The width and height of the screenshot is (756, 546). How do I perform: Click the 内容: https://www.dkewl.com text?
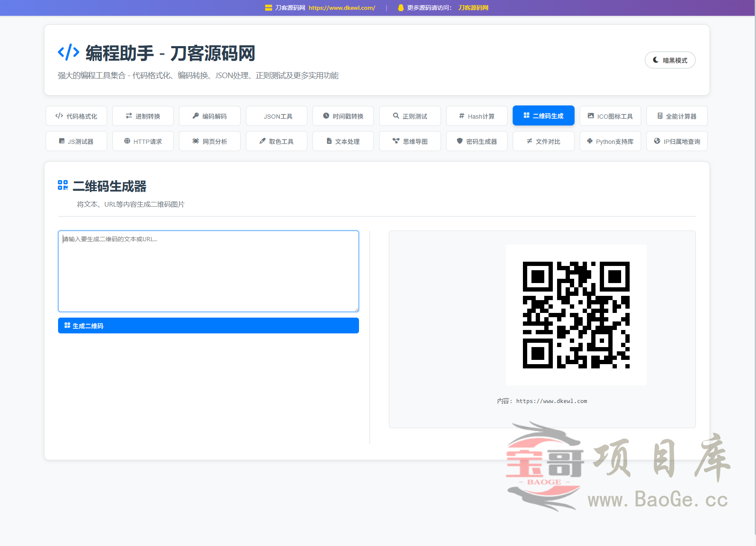pyautogui.click(x=542, y=401)
